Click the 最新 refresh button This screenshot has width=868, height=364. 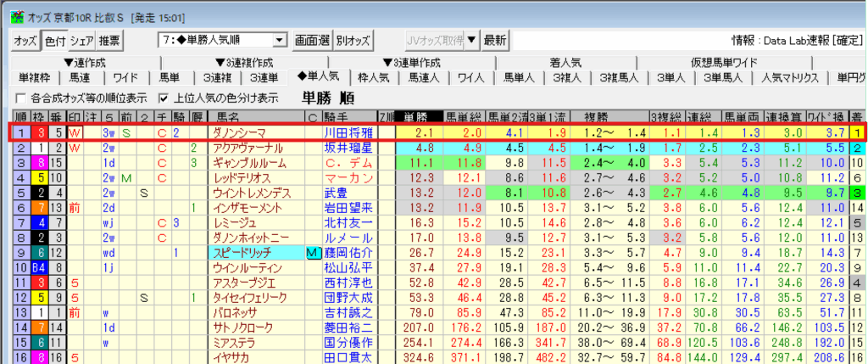pyautogui.click(x=495, y=40)
